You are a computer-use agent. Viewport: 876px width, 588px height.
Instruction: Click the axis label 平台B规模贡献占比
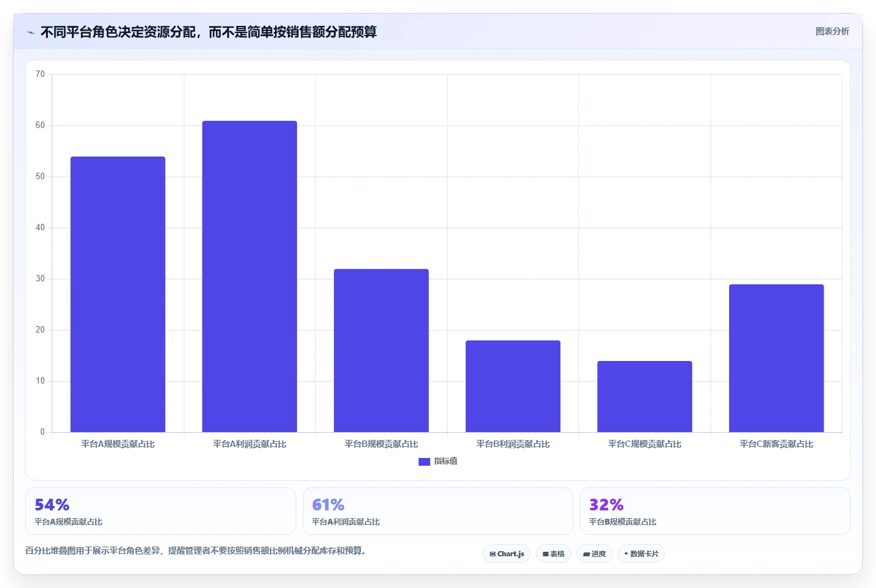pyautogui.click(x=381, y=444)
